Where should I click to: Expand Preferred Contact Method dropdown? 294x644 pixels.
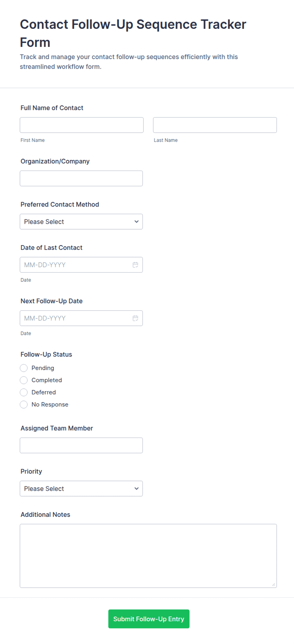81,222
